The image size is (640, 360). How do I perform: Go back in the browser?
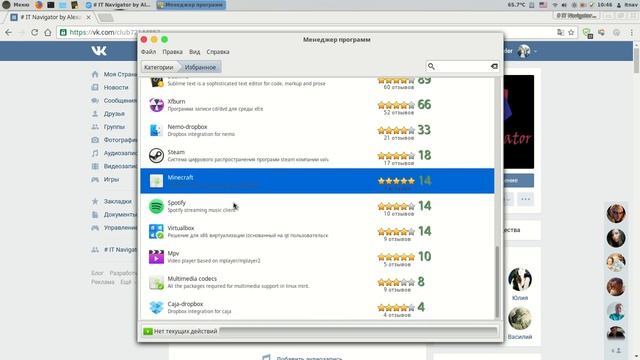(x=9, y=32)
